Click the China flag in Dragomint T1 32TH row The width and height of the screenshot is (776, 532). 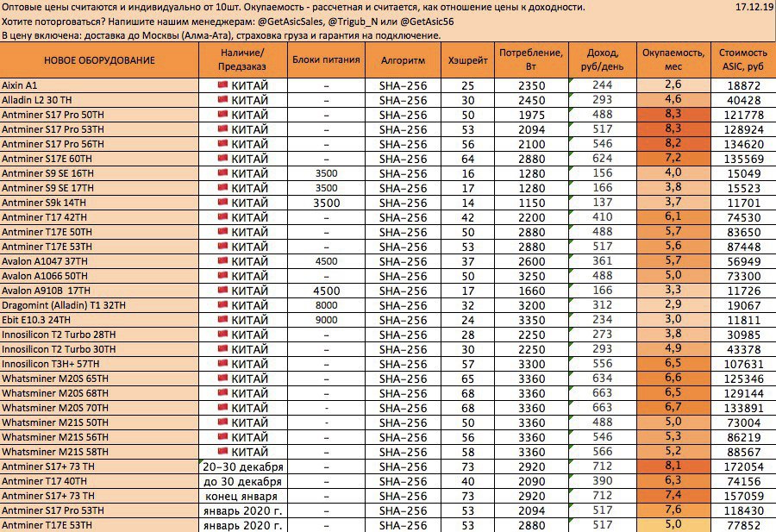pyautogui.click(x=222, y=304)
